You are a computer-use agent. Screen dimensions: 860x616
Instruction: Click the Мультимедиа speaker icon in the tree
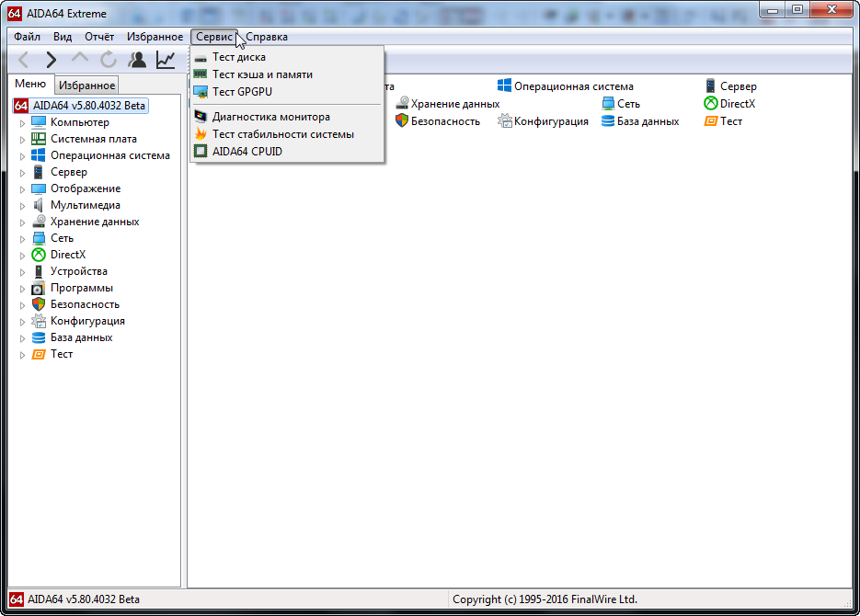click(x=39, y=205)
